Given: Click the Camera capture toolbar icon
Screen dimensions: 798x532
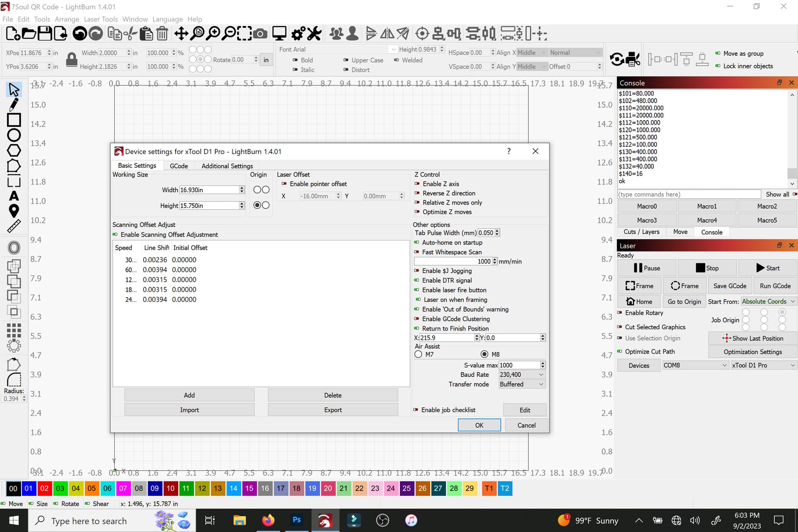Looking at the screenshot, I should (260, 34).
